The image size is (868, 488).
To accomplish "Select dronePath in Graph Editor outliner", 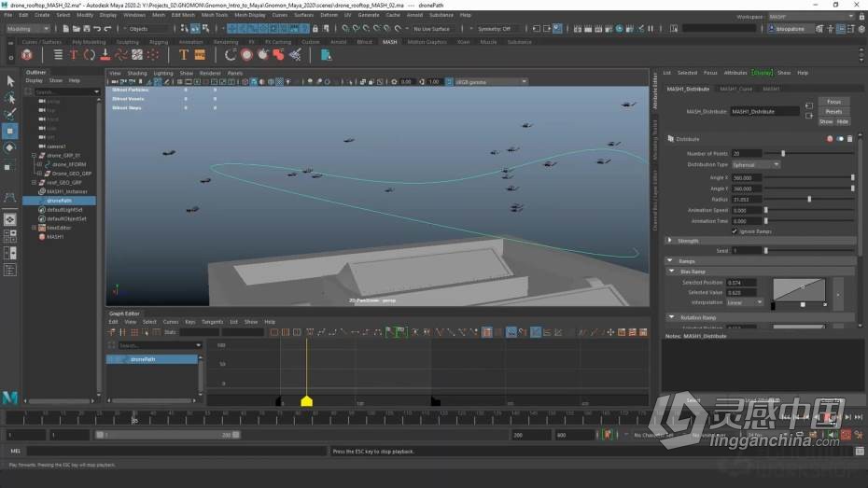I will click(x=151, y=359).
